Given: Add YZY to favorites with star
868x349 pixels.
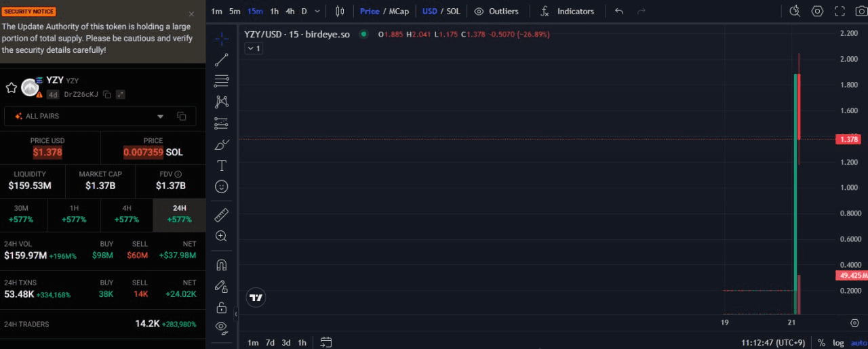Looking at the screenshot, I should 11,87.
